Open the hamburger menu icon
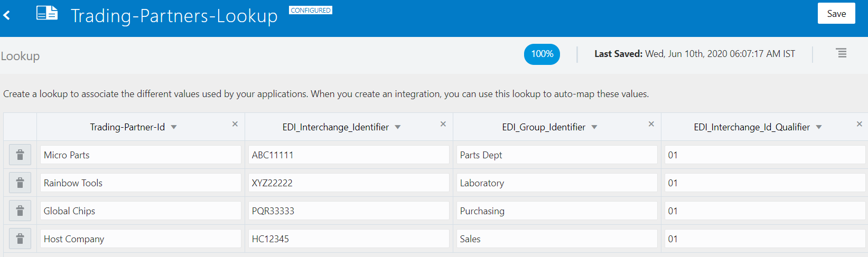The height and width of the screenshot is (257, 868). [842, 53]
